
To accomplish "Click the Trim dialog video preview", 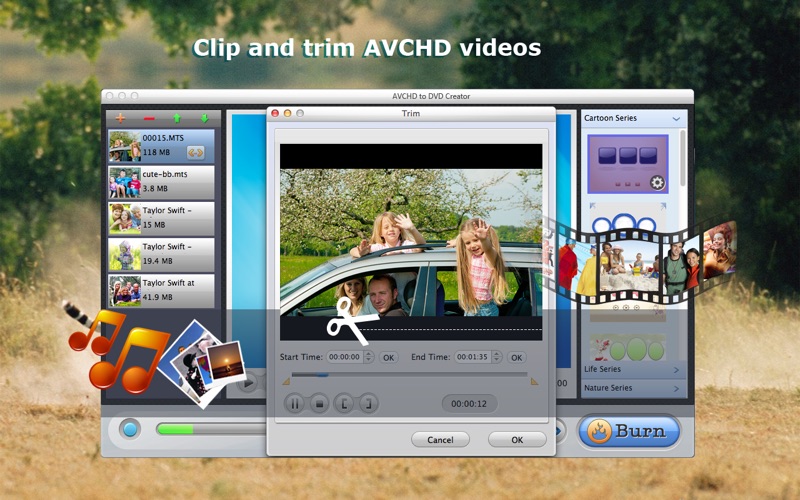I will point(411,242).
